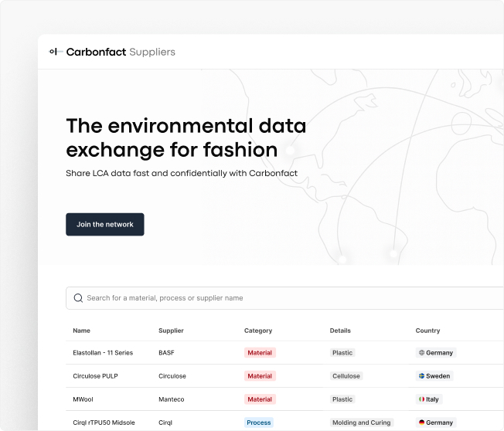Sort by the Details column header
Screen dimensions: 504x431
[x=340, y=331]
